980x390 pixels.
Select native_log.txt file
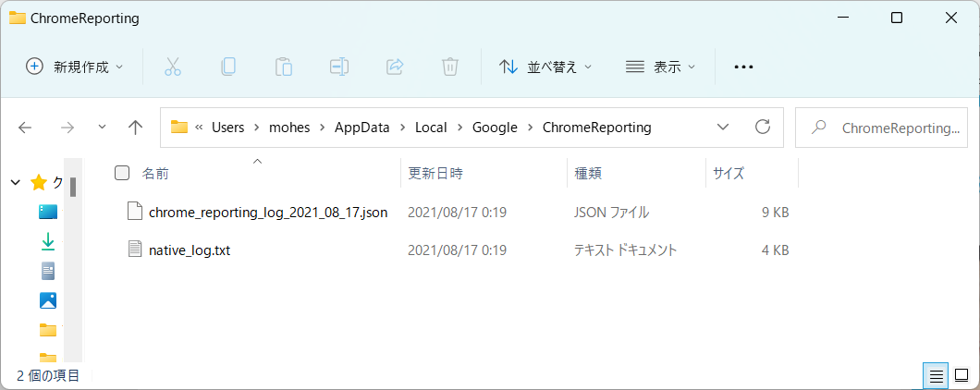click(x=190, y=250)
